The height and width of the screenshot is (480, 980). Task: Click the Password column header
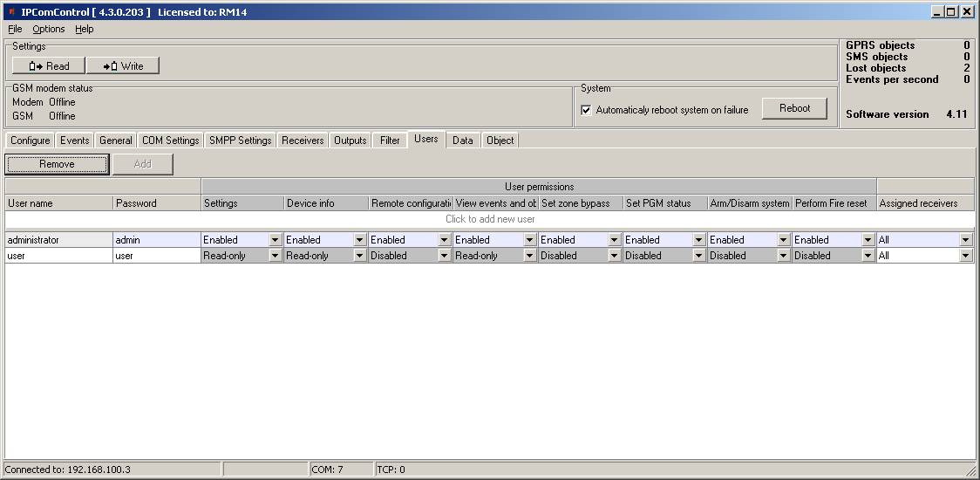pos(155,203)
